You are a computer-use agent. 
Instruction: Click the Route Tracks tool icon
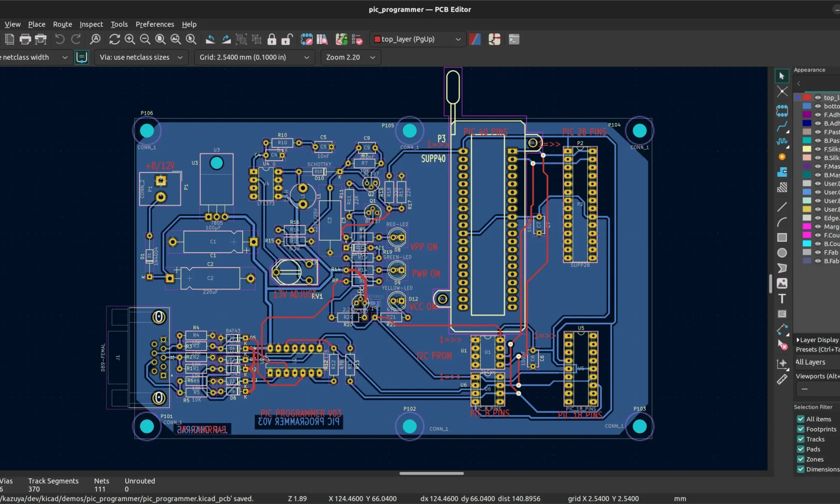(782, 124)
